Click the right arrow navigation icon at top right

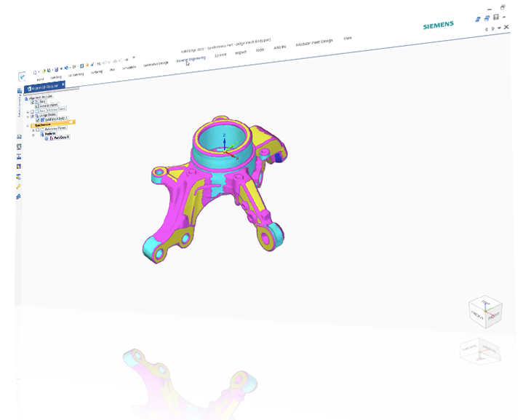pos(493,28)
